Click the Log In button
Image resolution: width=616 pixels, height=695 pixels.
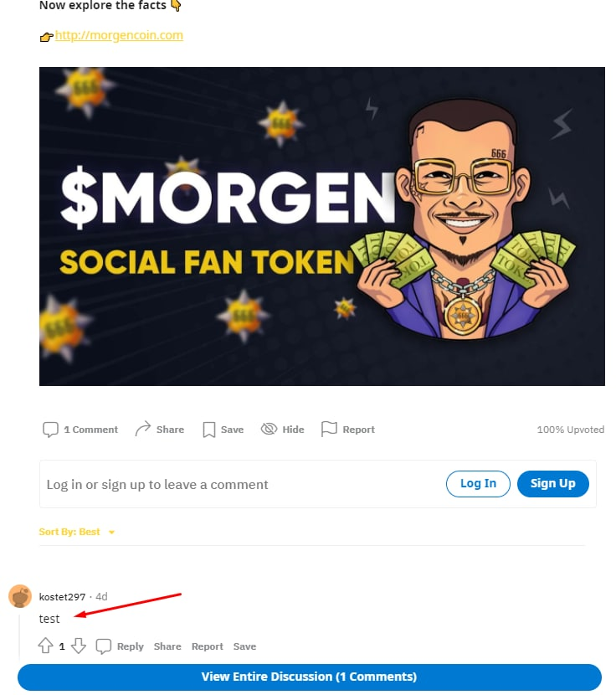click(478, 484)
